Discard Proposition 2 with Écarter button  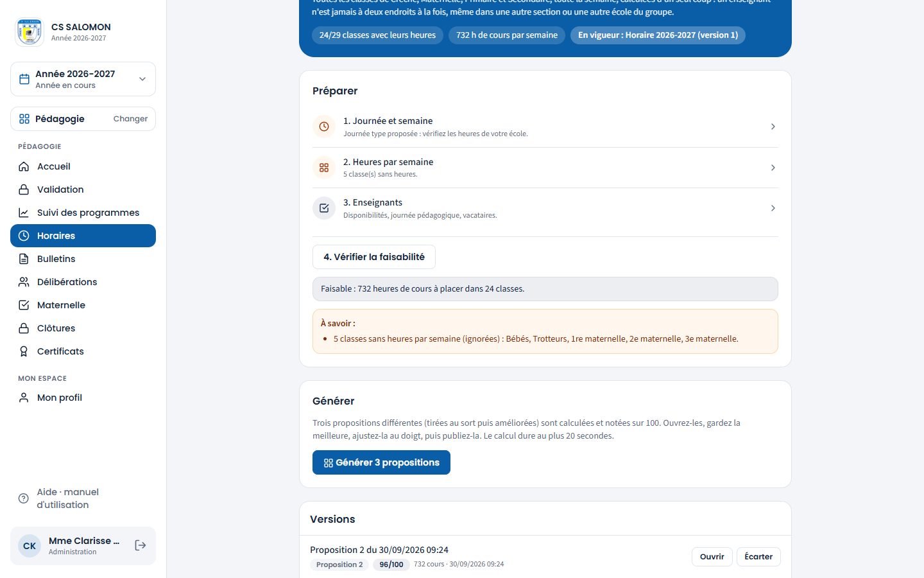(x=758, y=557)
